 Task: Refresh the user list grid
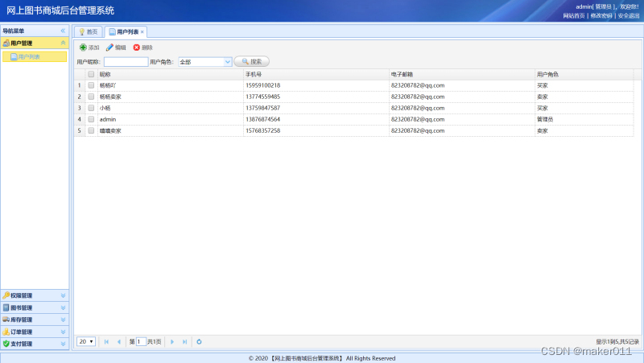[199, 341]
